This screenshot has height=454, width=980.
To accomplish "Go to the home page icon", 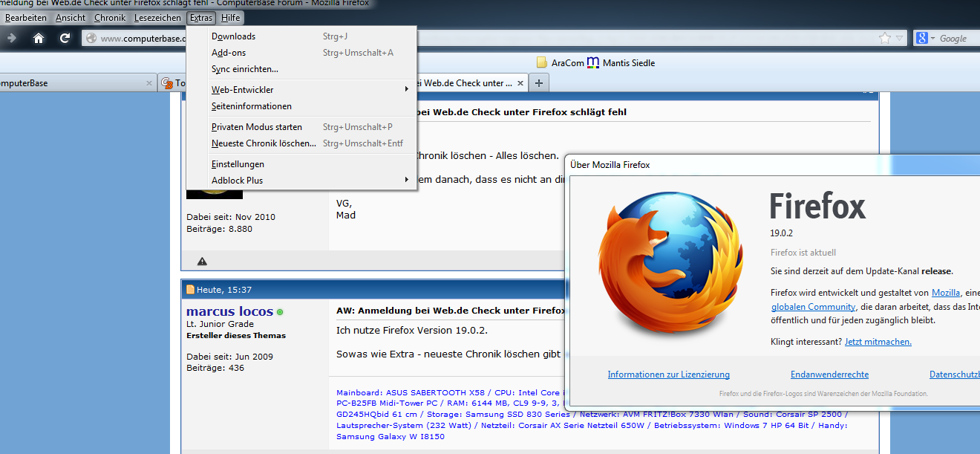I will [39, 38].
